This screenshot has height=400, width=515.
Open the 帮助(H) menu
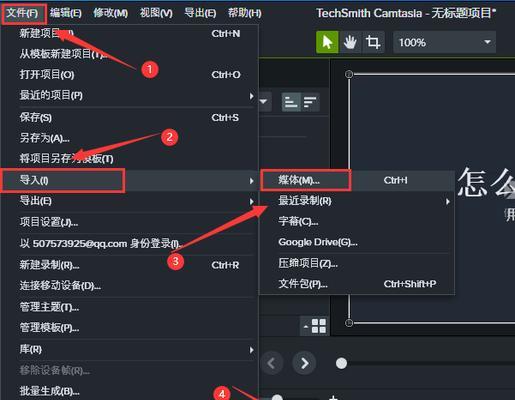245,13
